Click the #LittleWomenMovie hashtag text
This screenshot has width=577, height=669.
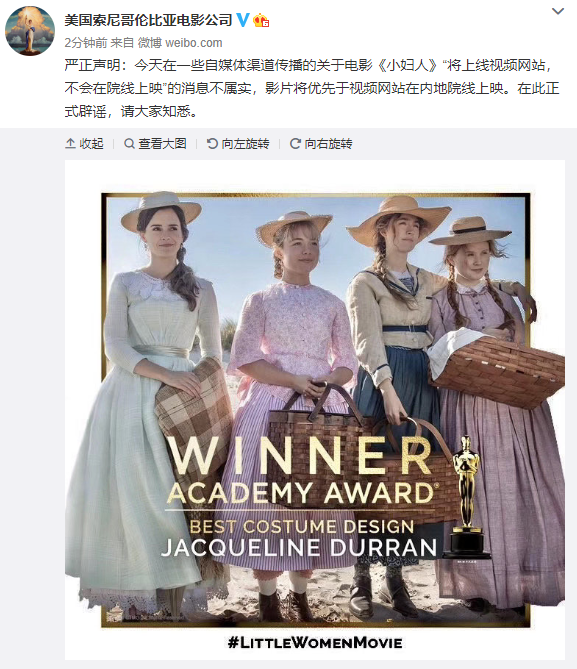[315, 642]
